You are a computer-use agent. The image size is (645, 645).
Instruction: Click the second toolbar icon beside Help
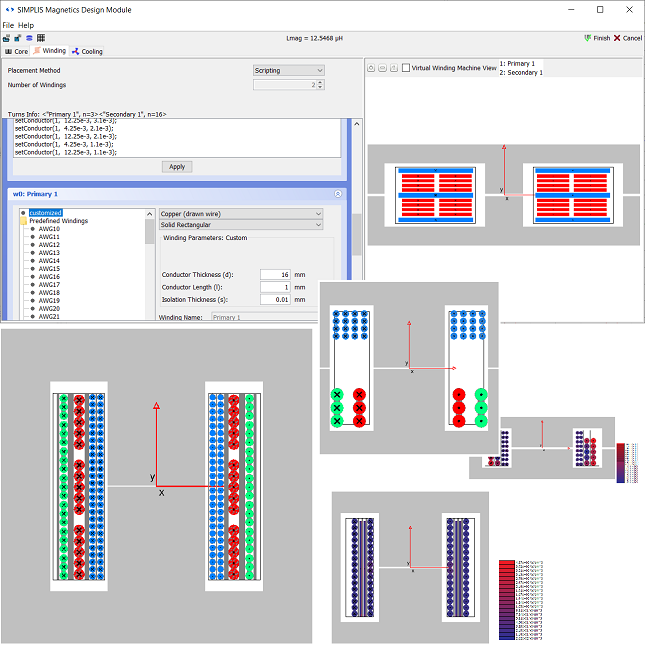(x=18, y=38)
